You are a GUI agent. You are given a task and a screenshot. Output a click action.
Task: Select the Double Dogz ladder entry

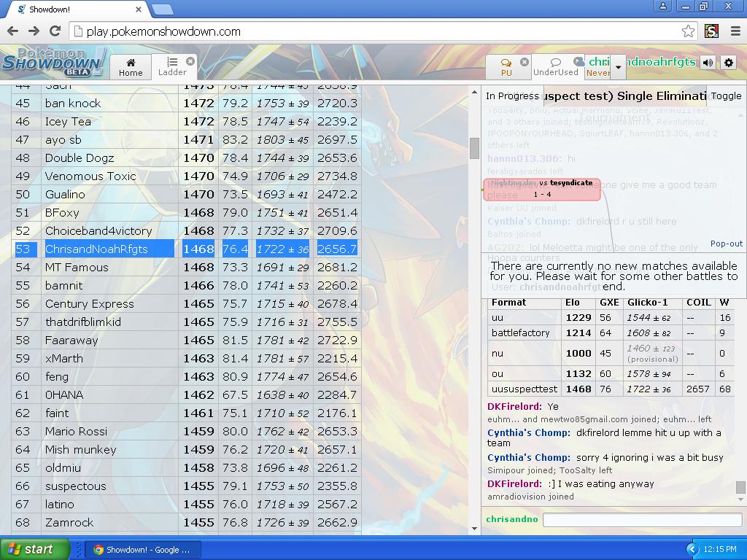pyautogui.click(x=186, y=158)
